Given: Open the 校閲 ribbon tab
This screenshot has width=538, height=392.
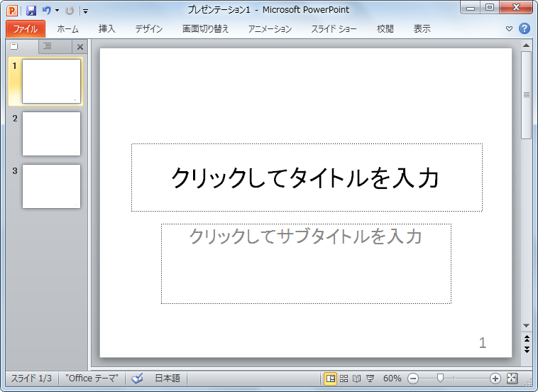Looking at the screenshot, I should (385, 29).
